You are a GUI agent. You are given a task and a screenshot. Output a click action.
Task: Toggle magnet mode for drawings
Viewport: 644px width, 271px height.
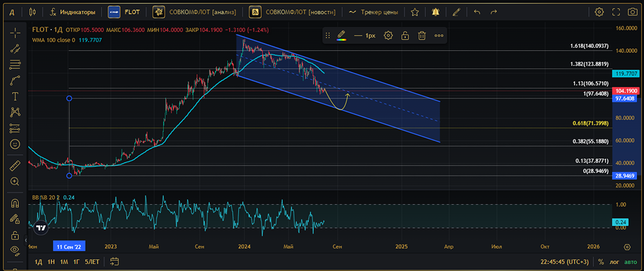pyautogui.click(x=15, y=203)
